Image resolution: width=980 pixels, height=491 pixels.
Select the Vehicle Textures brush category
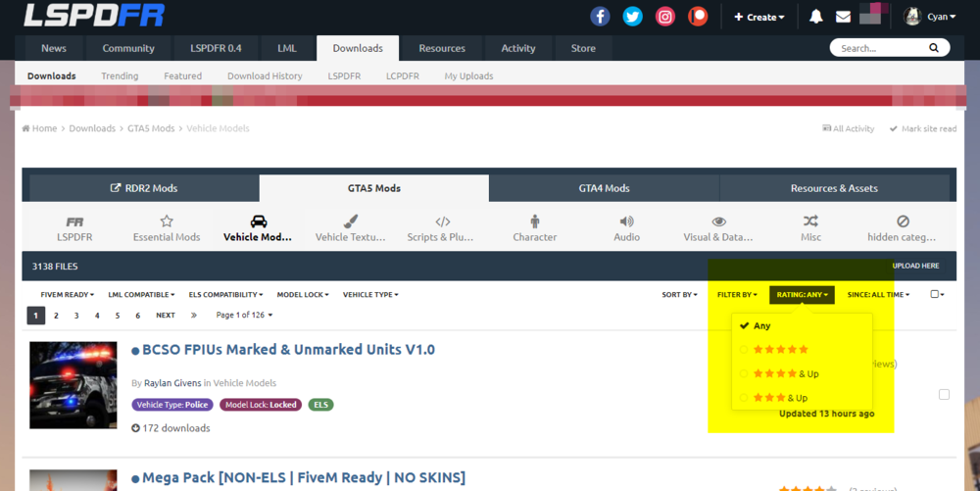[350, 228]
